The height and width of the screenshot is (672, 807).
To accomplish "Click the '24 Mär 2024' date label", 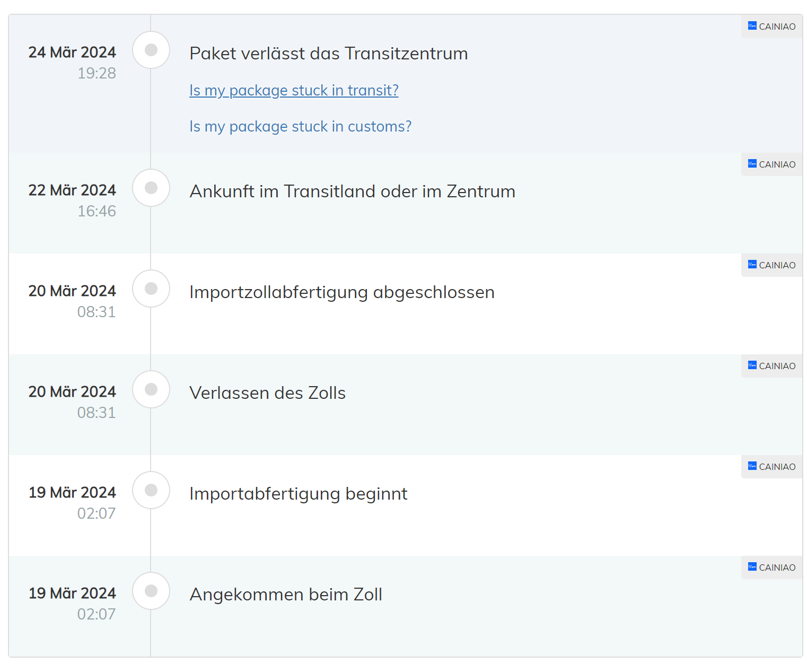I will [x=72, y=53].
